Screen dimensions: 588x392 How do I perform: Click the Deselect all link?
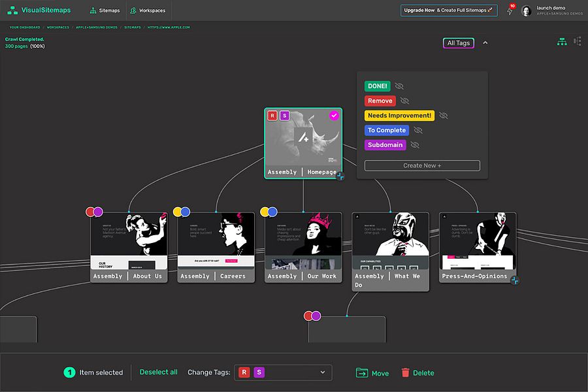click(x=158, y=372)
